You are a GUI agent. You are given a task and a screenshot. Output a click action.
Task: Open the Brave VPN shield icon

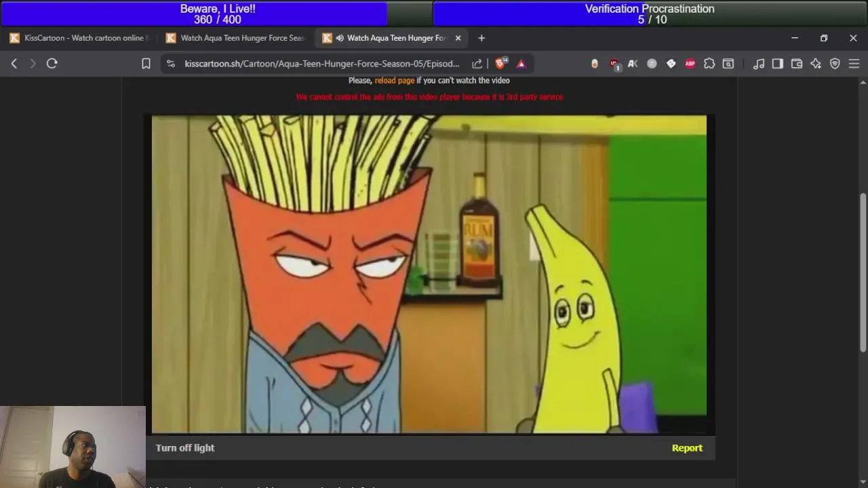pyautogui.click(x=835, y=64)
